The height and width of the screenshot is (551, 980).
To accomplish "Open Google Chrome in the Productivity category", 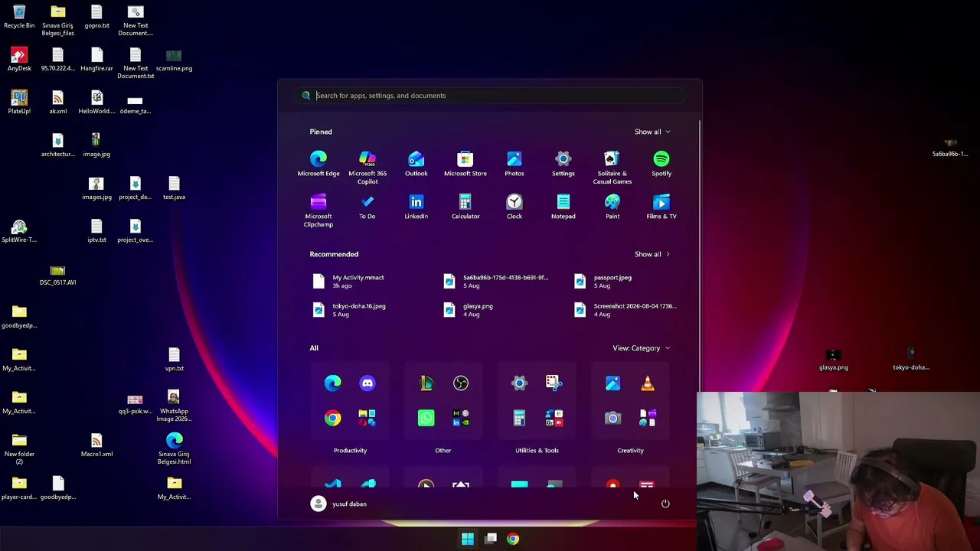I will point(332,418).
